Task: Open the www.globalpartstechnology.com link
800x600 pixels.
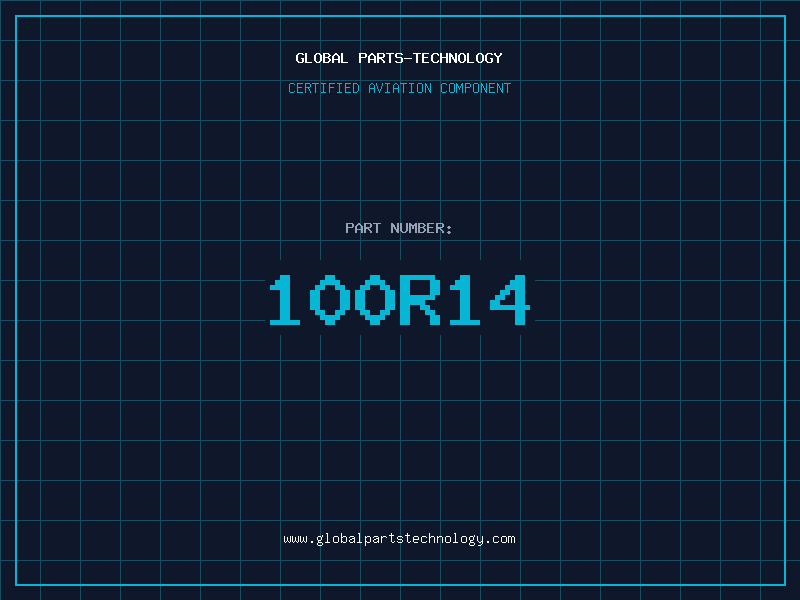Action: pyautogui.click(x=399, y=539)
